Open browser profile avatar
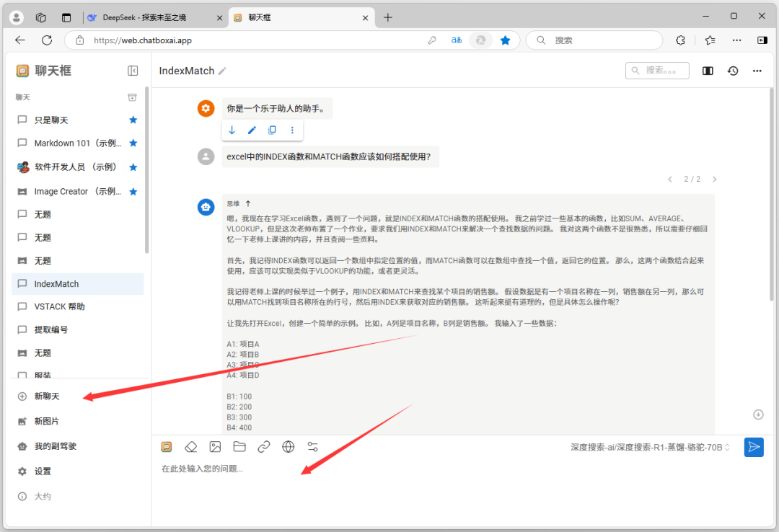Screen dimensions: 779x532 coord(17,17)
